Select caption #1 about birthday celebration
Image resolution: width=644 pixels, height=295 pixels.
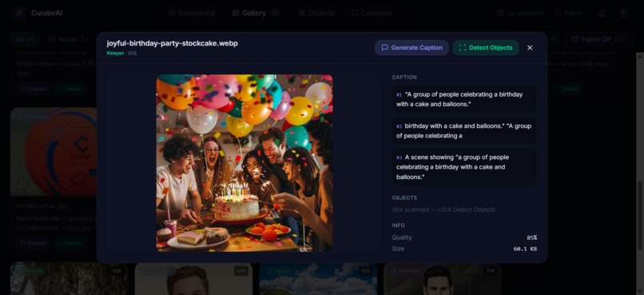pyautogui.click(x=464, y=99)
